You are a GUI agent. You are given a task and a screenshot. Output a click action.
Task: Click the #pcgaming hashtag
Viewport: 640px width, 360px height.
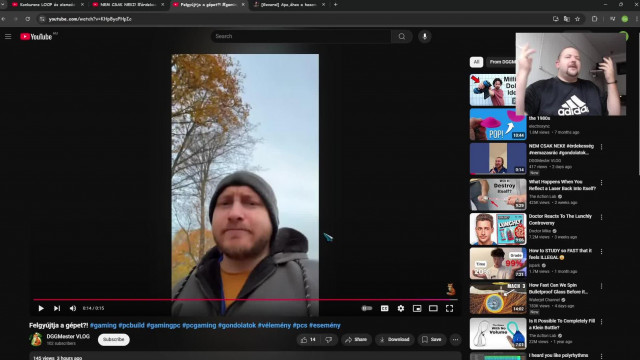tap(199, 325)
